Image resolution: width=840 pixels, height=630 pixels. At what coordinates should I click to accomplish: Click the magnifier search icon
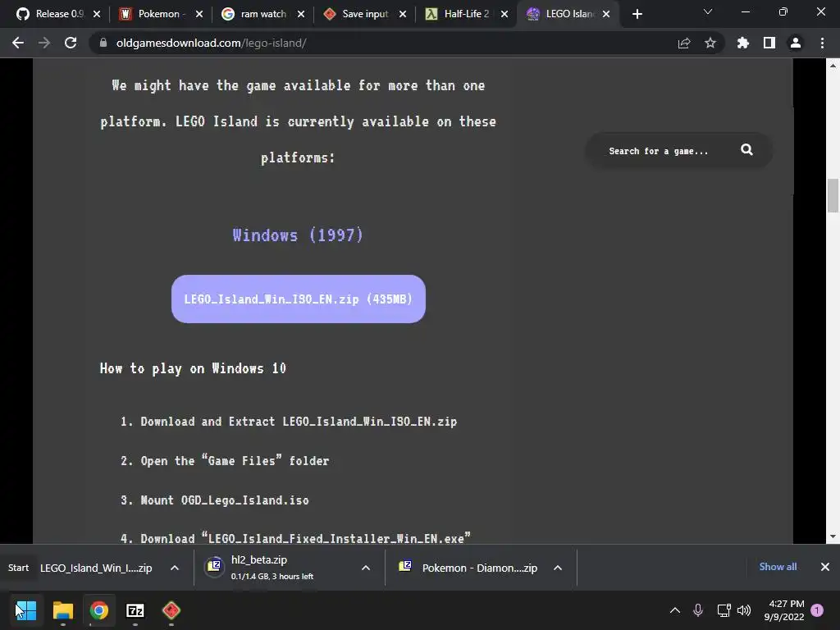(746, 150)
